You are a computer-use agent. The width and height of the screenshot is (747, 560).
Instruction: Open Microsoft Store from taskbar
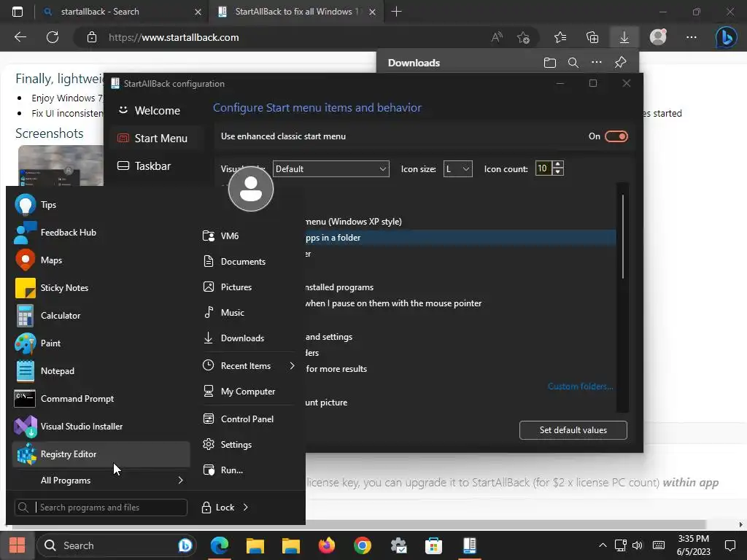433,545
